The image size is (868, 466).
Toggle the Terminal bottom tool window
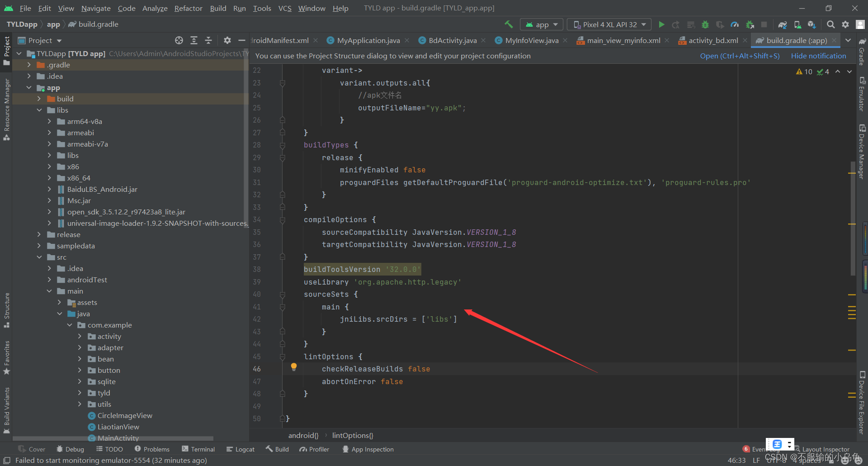pos(198,449)
